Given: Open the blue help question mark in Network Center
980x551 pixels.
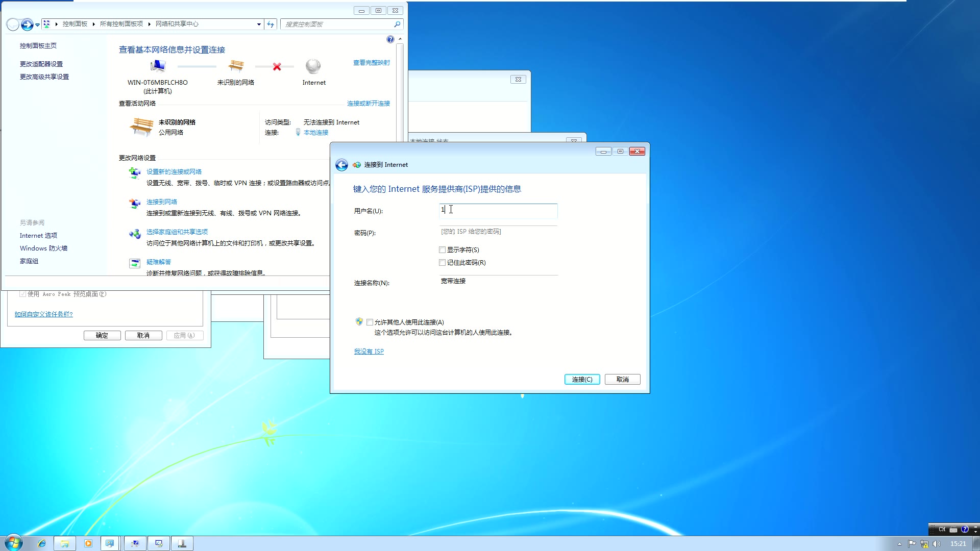Looking at the screenshot, I should click(390, 39).
